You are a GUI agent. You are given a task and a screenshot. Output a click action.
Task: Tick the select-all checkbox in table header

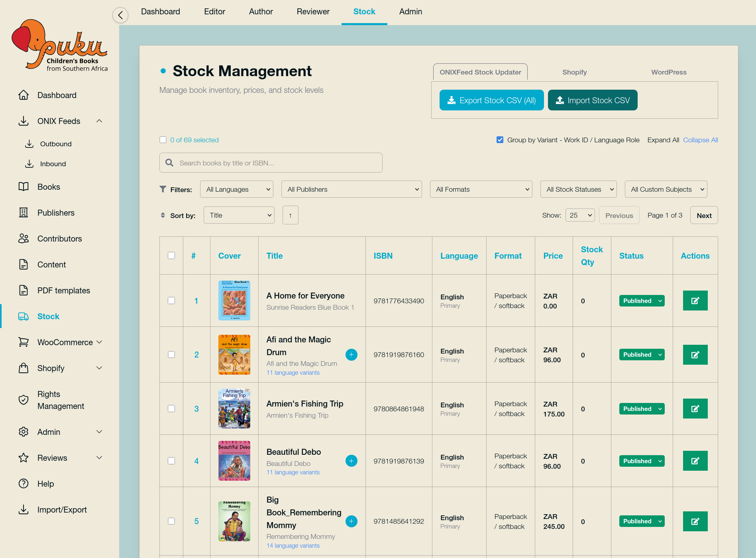coord(171,256)
